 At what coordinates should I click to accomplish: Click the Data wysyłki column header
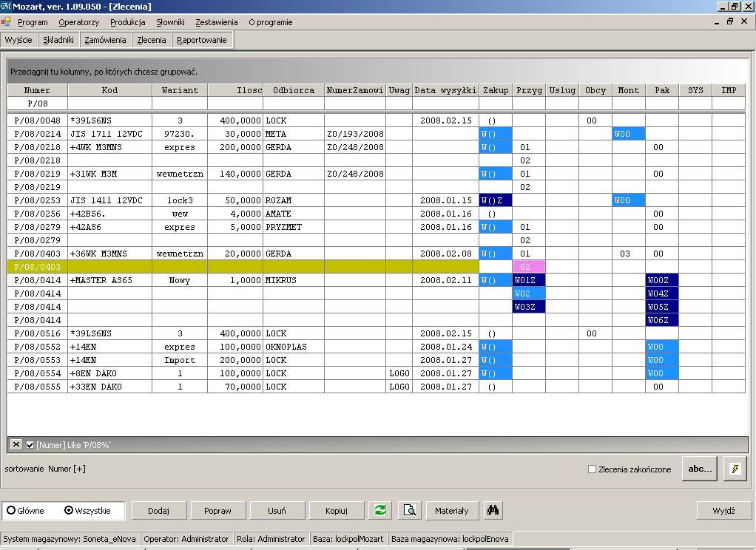click(x=445, y=90)
